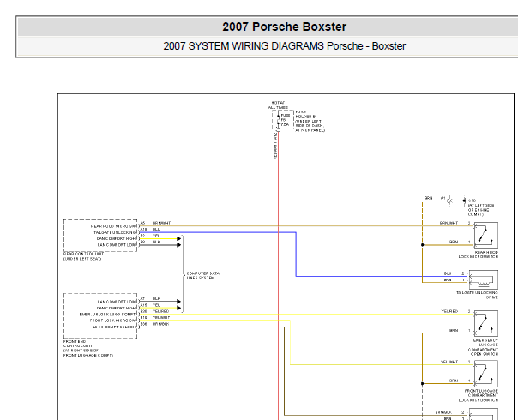
Task: Click the fuse F6 symbol in Fuse Holder B
Action: 282,120
